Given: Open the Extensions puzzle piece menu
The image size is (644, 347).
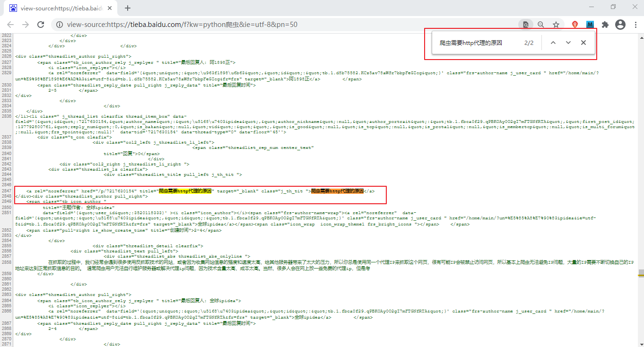Looking at the screenshot, I should [605, 25].
